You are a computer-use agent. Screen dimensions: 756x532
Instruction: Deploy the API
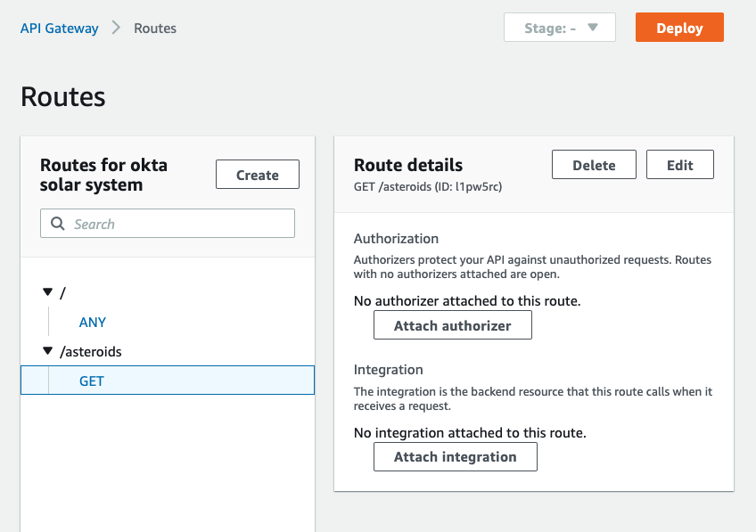tap(679, 28)
